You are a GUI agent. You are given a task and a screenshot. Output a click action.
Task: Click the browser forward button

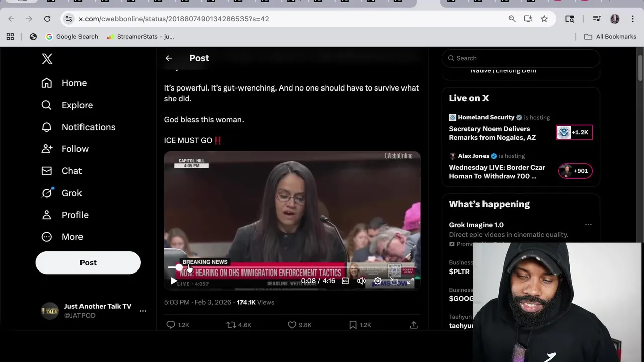pyautogui.click(x=29, y=19)
